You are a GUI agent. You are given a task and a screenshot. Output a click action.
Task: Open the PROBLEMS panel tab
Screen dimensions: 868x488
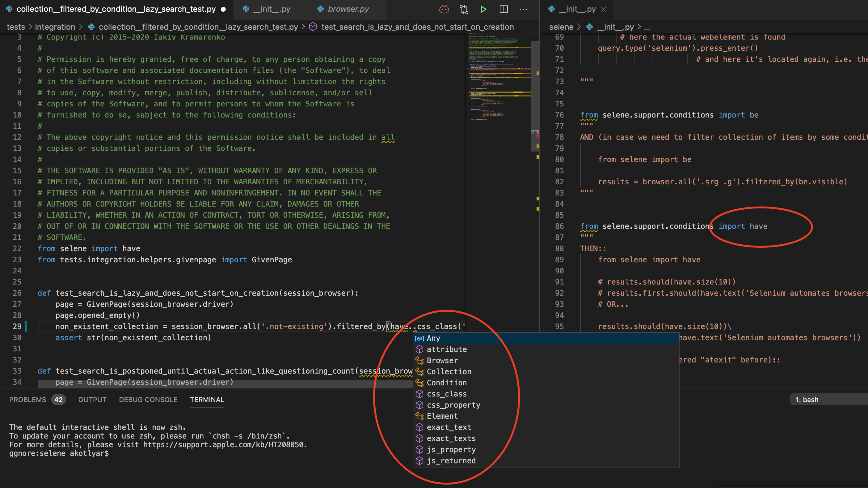[x=27, y=400]
